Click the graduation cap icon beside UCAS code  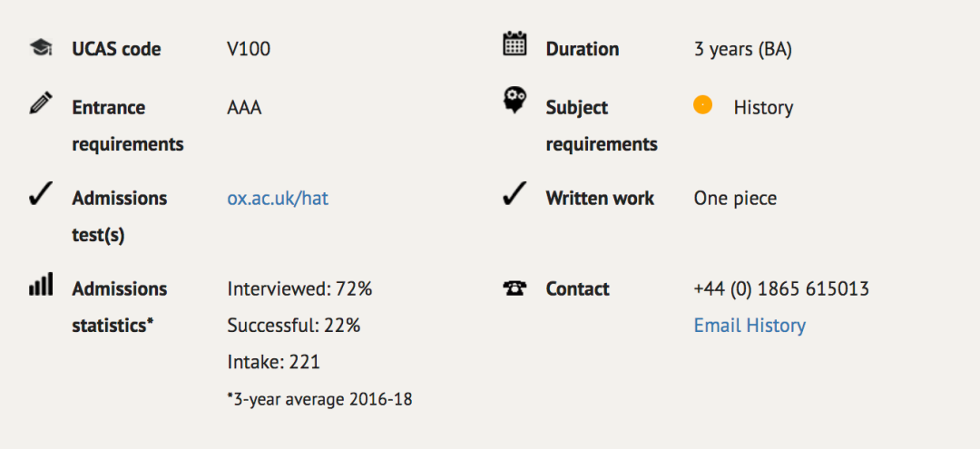tap(41, 48)
